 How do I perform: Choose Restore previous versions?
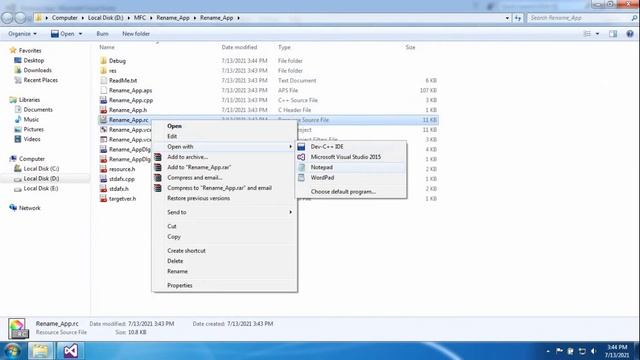[198, 198]
